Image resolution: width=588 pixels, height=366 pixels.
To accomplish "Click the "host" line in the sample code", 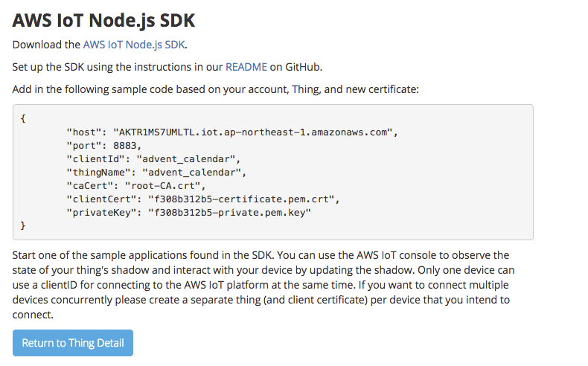I will coord(232,132).
